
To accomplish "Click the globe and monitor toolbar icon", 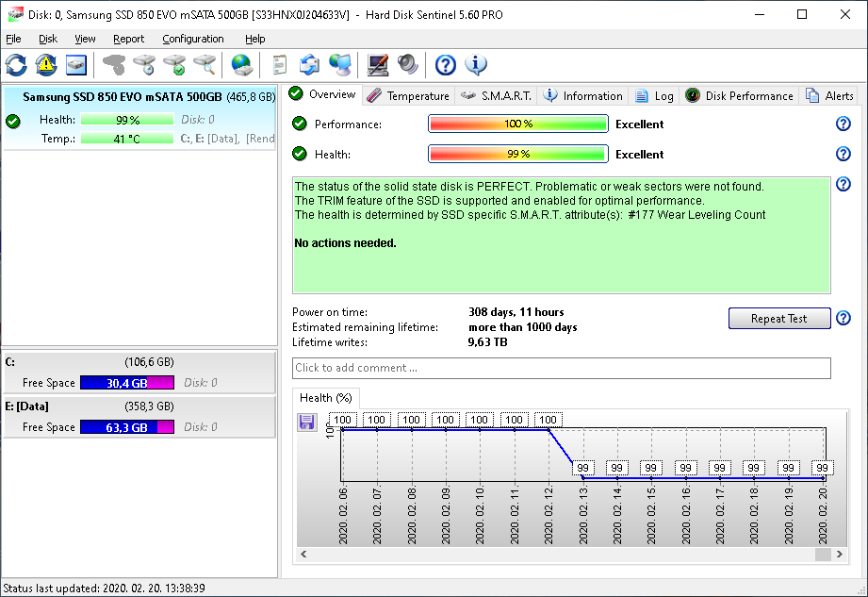I will point(340,65).
